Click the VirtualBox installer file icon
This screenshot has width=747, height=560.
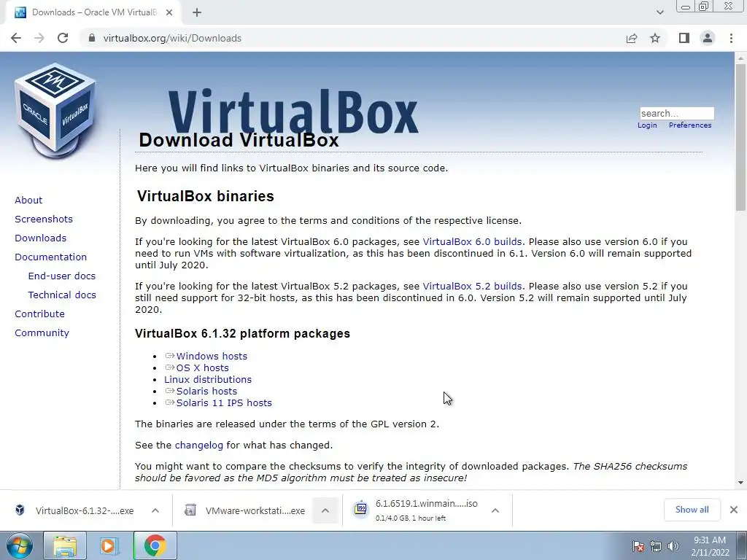(20, 510)
